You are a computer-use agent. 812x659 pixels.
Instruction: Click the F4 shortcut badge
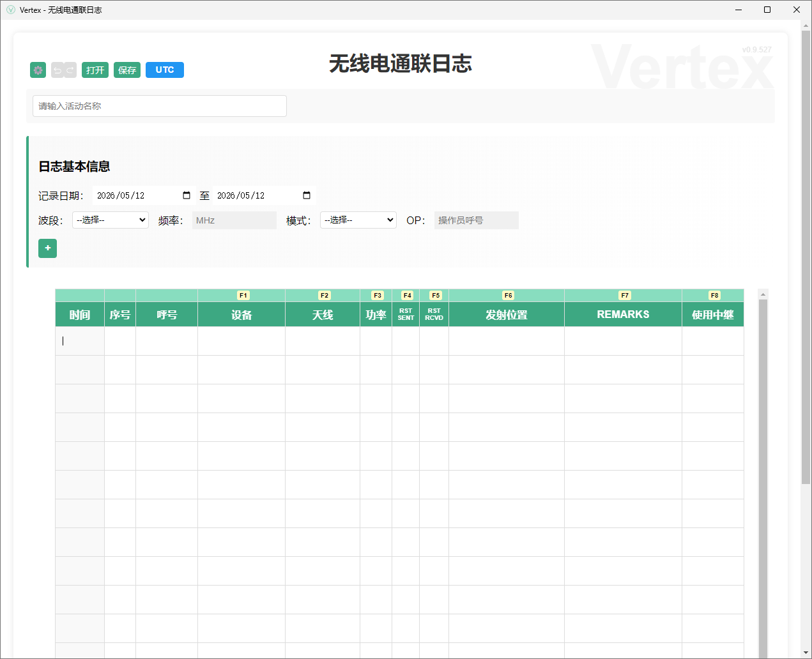pos(408,296)
